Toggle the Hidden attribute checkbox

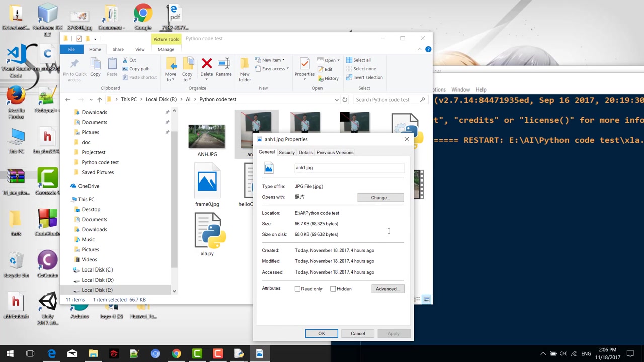tap(333, 289)
